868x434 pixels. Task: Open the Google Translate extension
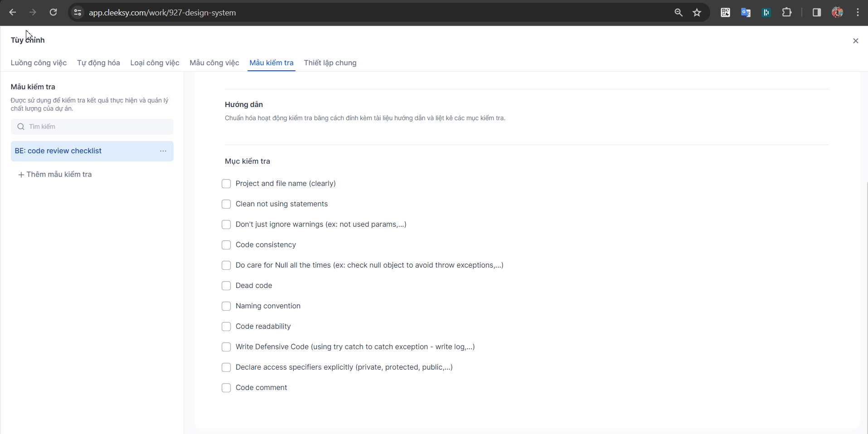pos(746,12)
